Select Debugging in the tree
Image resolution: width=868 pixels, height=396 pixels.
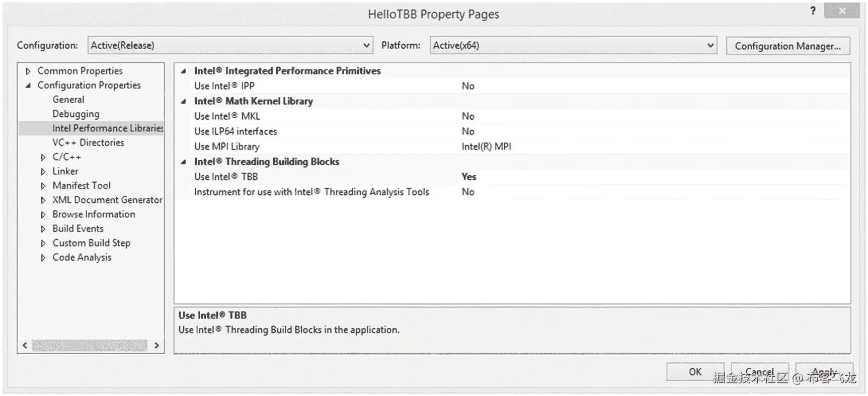(x=76, y=114)
